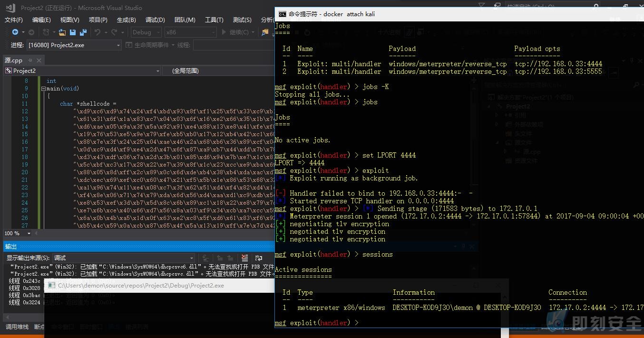Open the 文件(F) menu
The width and height of the screenshot is (644, 338).
14,20
